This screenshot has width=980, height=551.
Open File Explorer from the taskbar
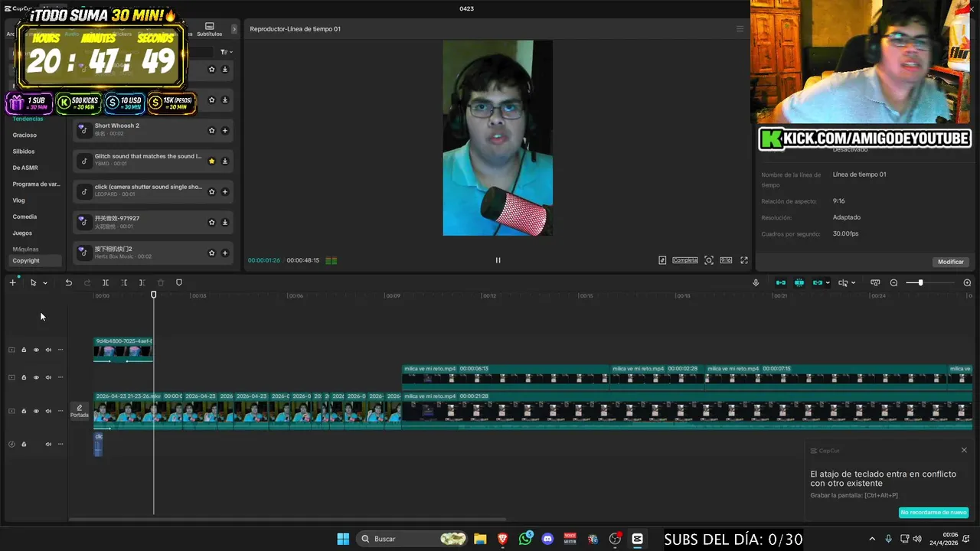(x=480, y=539)
